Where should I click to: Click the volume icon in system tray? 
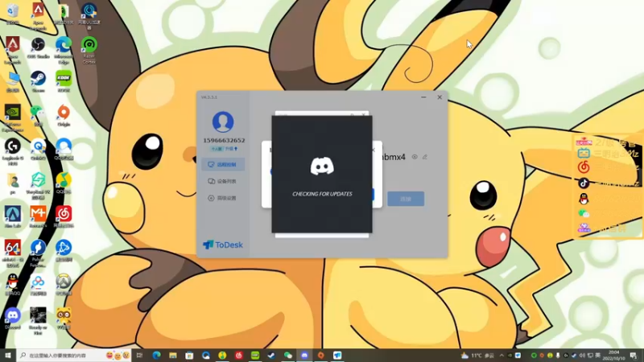(x=582, y=356)
